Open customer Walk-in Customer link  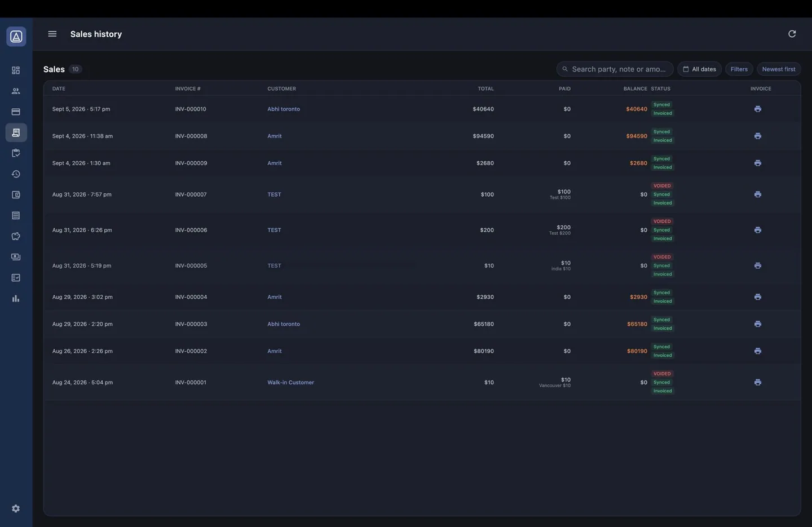[290, 382]
